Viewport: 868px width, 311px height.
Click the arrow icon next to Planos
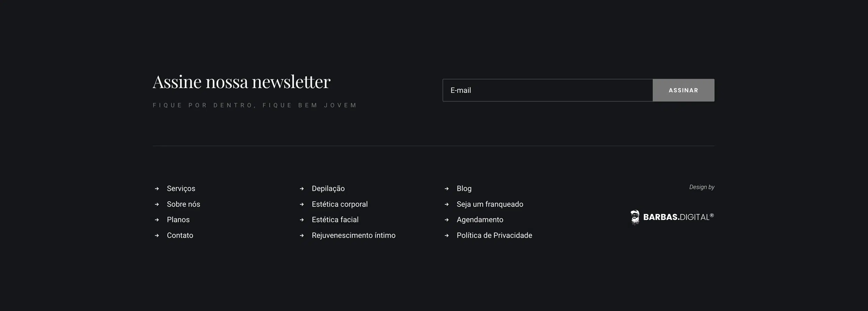pyautogui.click(x=157, y=220)
